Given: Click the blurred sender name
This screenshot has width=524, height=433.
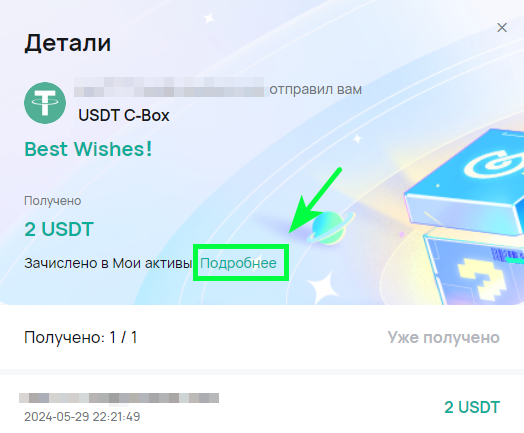Looking at the screenshot, I should pyautogui.click(x=171, y=87).
